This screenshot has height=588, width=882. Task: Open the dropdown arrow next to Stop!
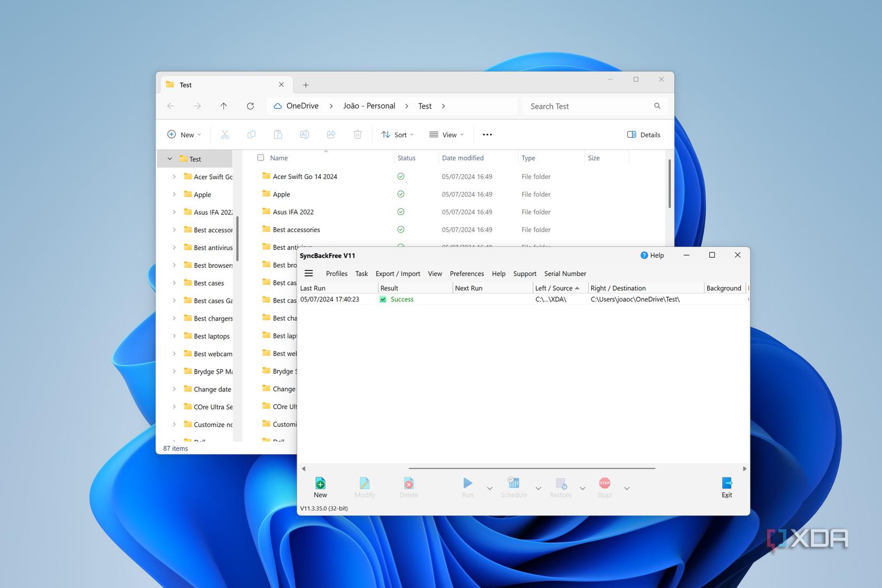(x=627, y=488)
